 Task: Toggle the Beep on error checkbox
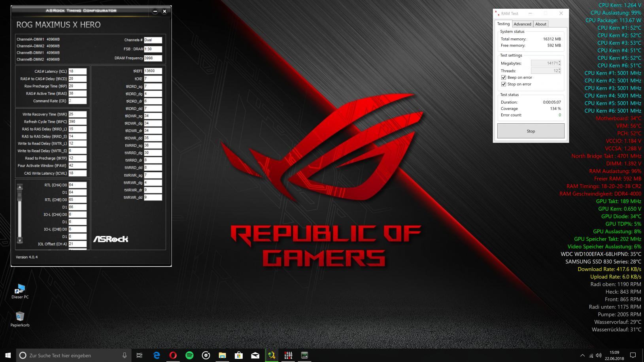[x=503, y=77]
